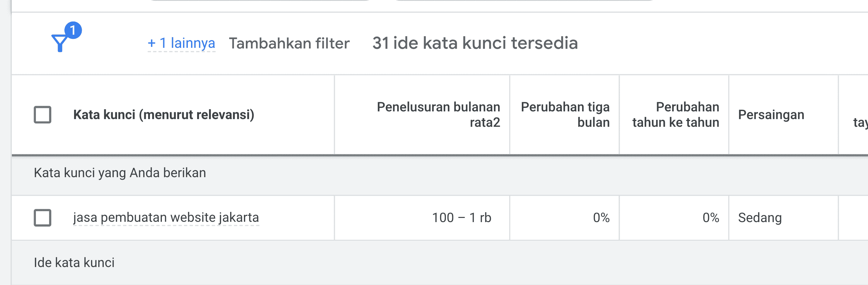Sort by 'Penelusuran bulanan rata2' column header
The image size is (868, 285).
click(x=438, y=115)
